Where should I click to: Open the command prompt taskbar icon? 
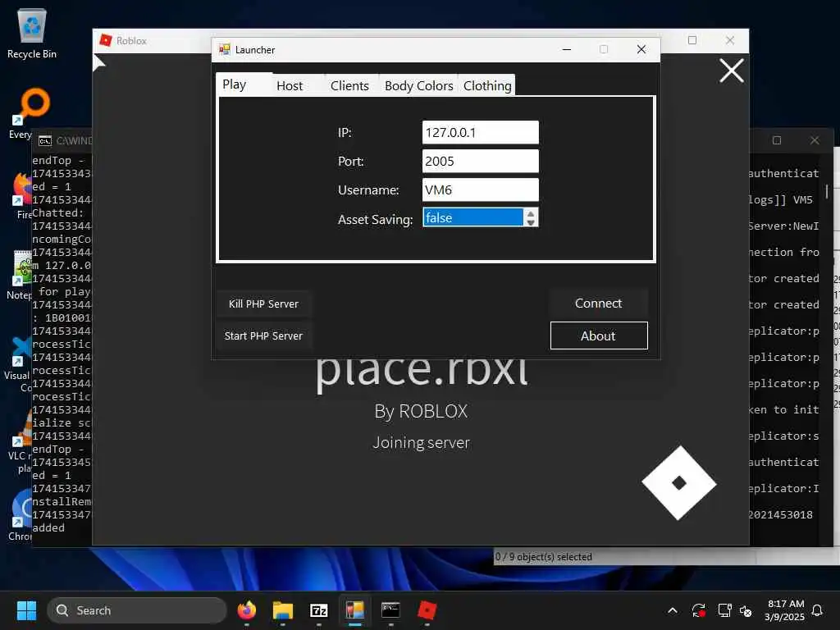coord(390,610)
